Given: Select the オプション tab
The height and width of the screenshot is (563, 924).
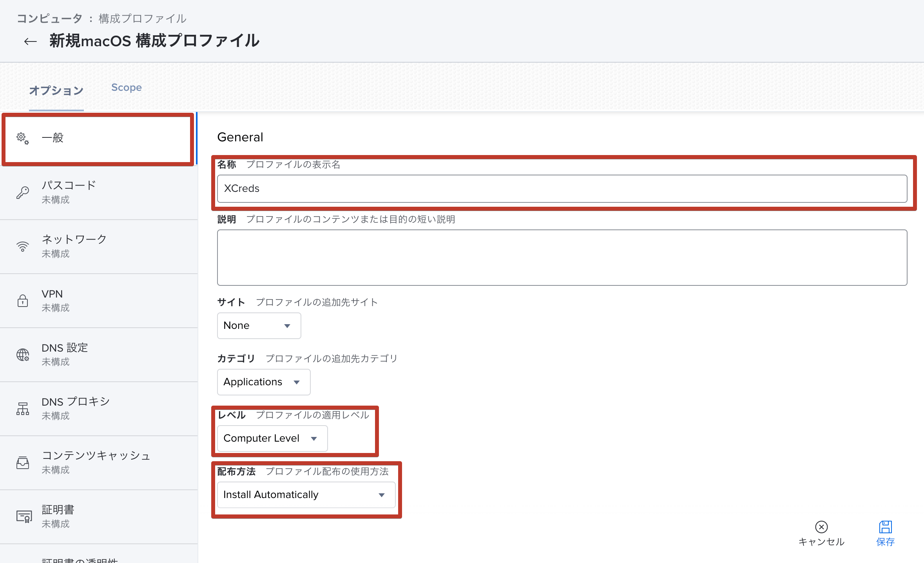Looking at the screenshot, I should [56, 90].
